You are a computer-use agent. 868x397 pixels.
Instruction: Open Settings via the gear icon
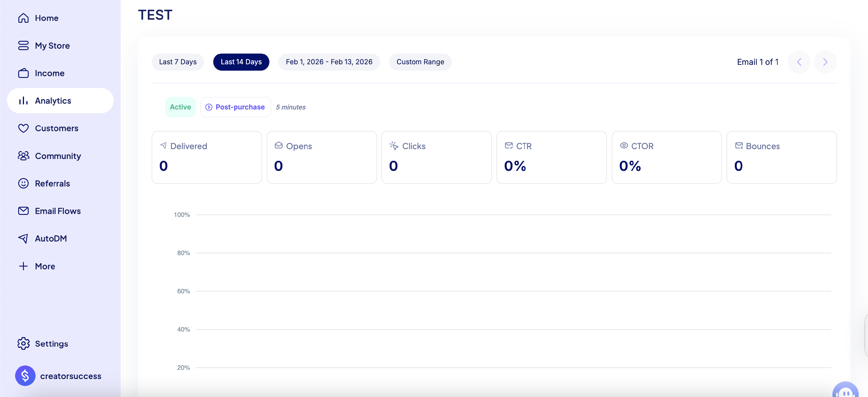pos(23,343)
